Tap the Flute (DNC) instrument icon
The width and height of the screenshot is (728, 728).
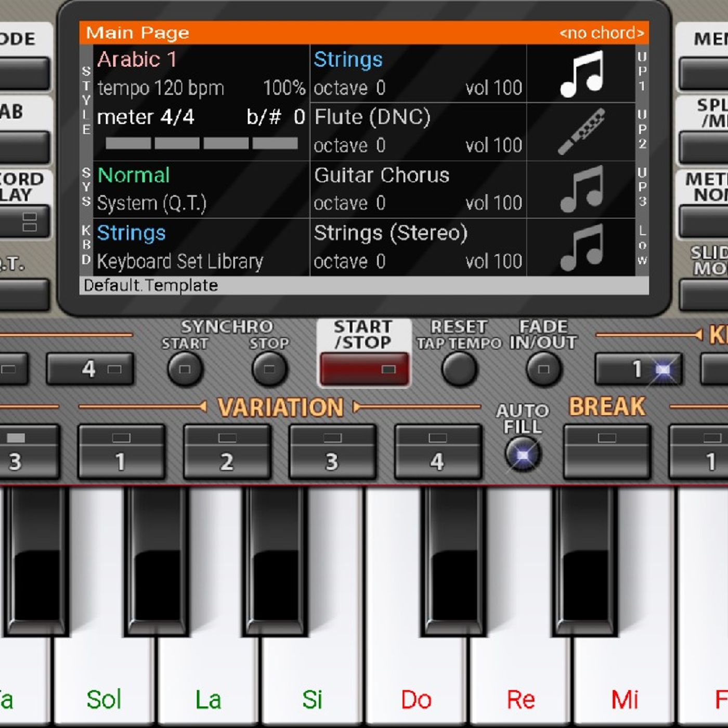(581, 132)
